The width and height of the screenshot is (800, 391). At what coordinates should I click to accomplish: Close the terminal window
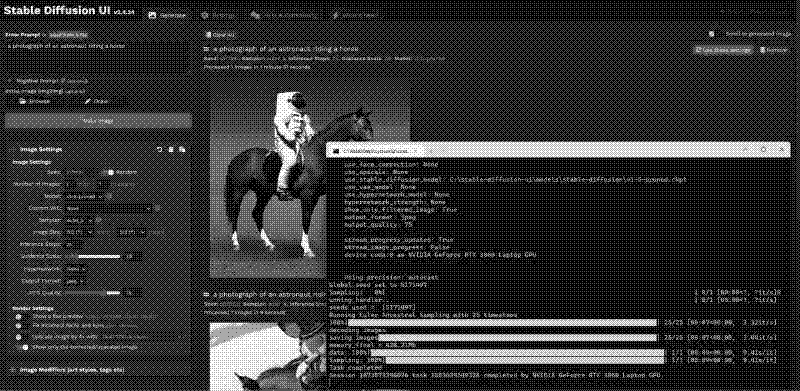pos(781,150)
